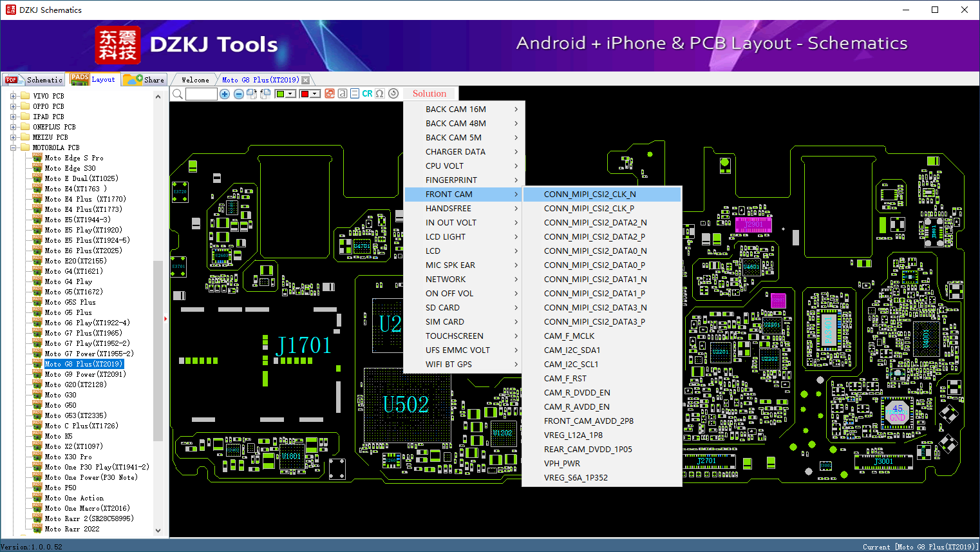Click the circular refresh icon in toolbar
Screen dimensions: 980x552
pyautogui.click(x=393, y=93)
